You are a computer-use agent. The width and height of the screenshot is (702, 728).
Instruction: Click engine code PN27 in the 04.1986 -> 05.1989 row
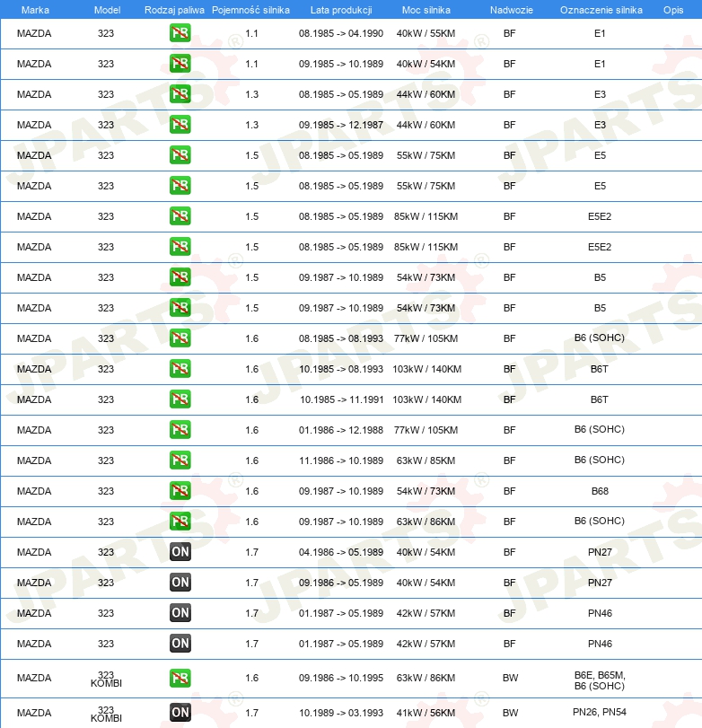(x=600, y=552)
